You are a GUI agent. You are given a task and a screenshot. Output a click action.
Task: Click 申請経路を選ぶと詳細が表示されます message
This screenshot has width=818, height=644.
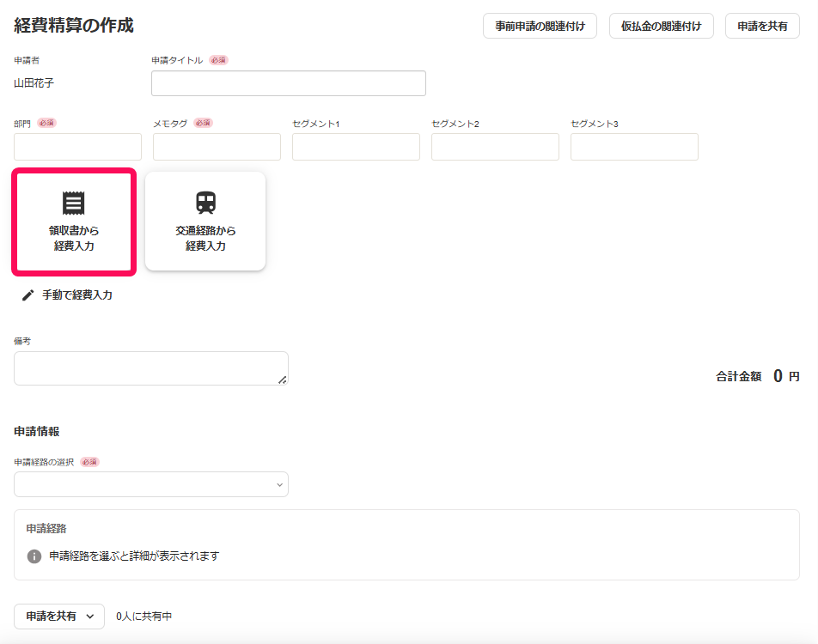[x=134, y=556]
